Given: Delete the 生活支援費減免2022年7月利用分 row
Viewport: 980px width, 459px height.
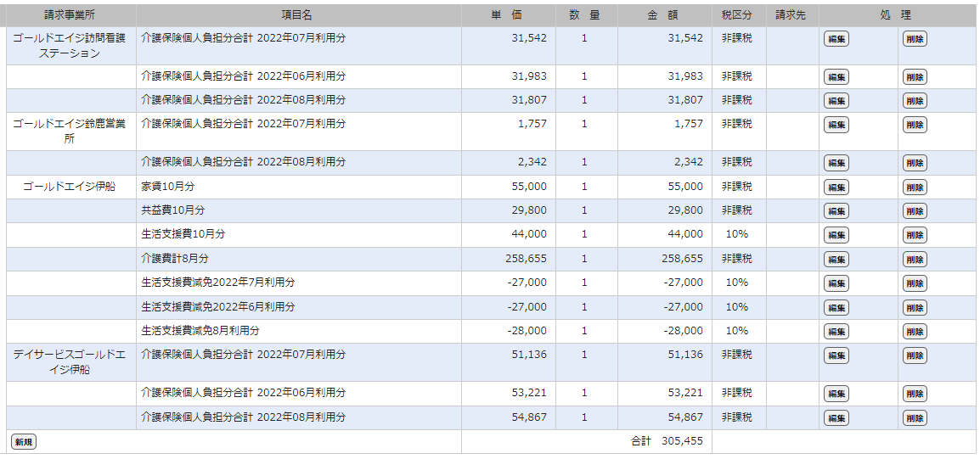Looking at the screenshot, I should click(915, 283).
